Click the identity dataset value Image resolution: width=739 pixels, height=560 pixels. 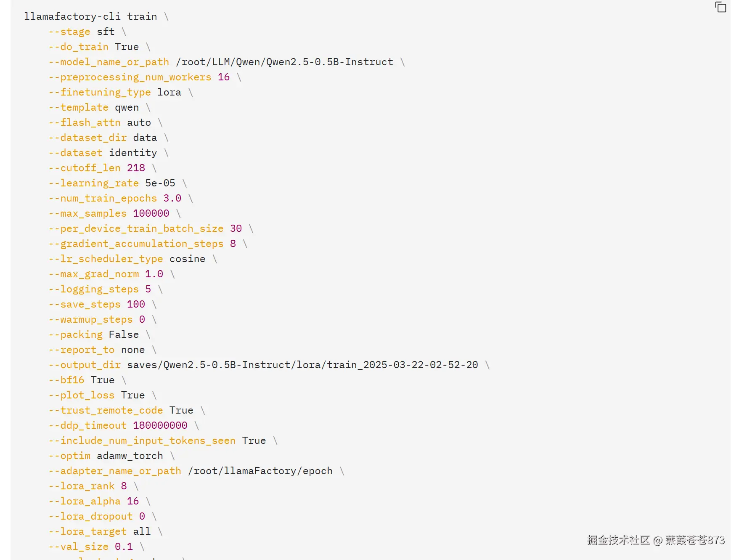pyautogui.click(x=133, y=153)
